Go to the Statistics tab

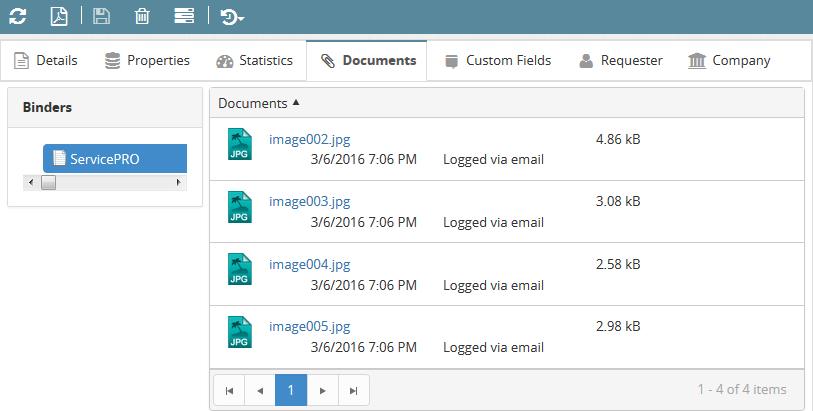tap(254, 61)
